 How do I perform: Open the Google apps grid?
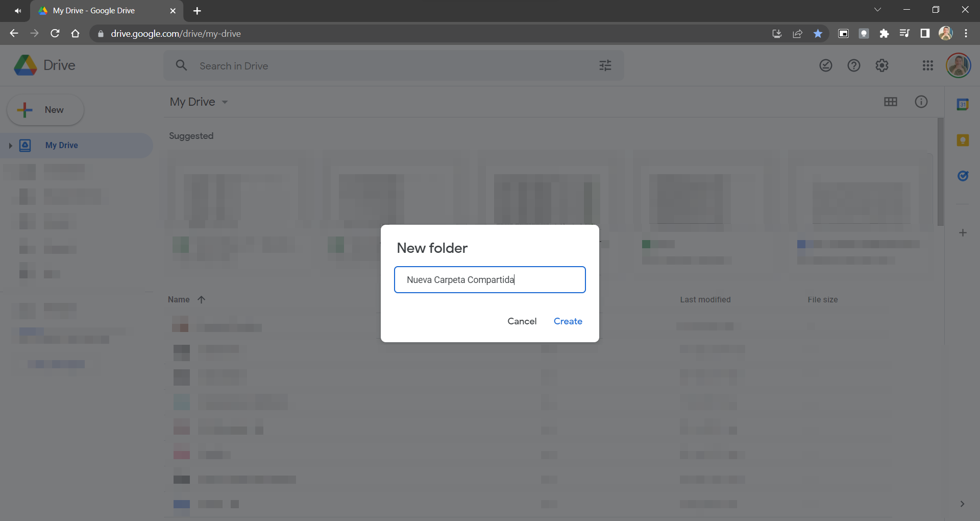(x=928, y=65)
